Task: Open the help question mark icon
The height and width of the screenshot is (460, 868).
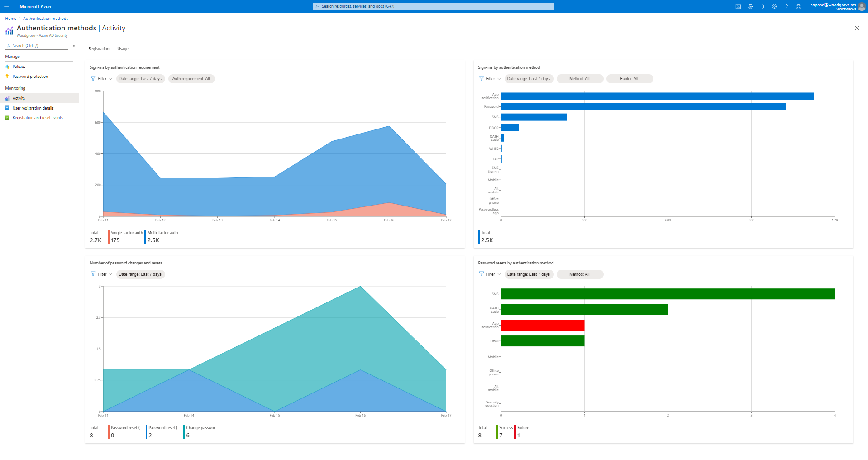Action: coord(787,6)
